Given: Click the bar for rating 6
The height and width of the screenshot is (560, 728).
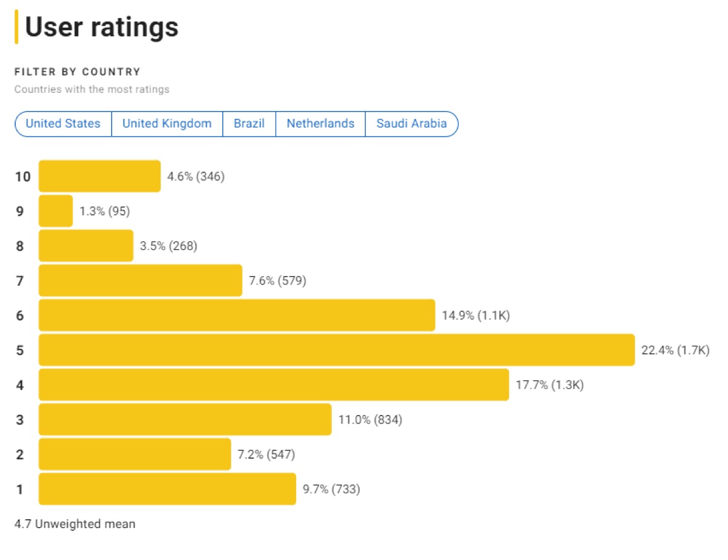Looking at the screenshot, I should click(237, 315).
